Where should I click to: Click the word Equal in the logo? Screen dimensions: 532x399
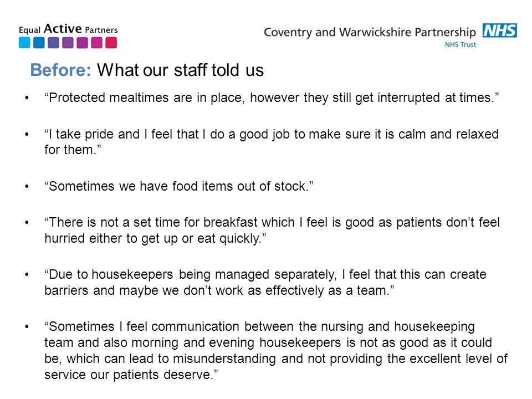point(29,30)
